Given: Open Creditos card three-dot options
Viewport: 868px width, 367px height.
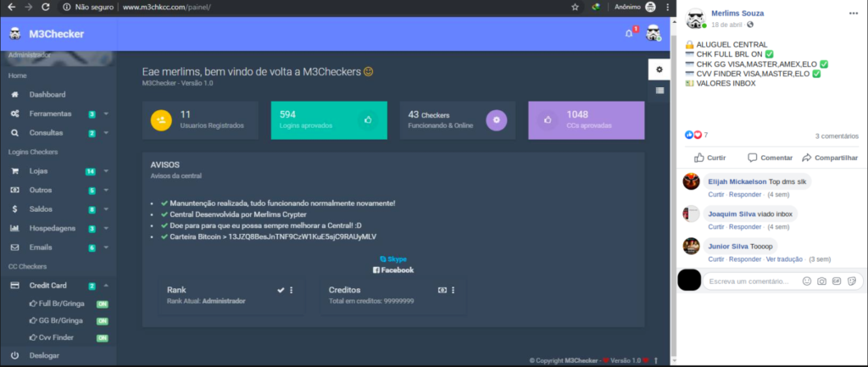Looking at the screenshot, I should (x=453, y=290).
